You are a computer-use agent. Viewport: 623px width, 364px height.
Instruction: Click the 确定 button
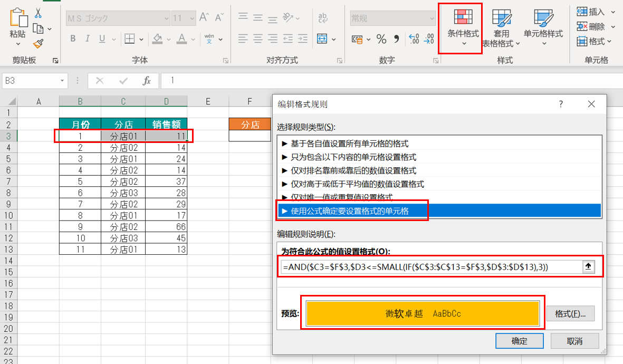point(519,341)
